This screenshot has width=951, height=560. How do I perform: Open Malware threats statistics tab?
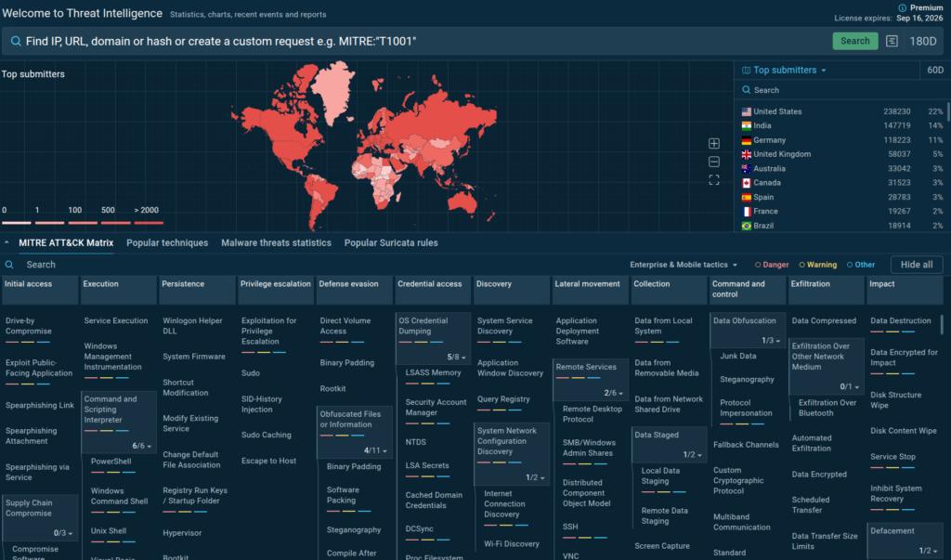click(x=276, y=243)
